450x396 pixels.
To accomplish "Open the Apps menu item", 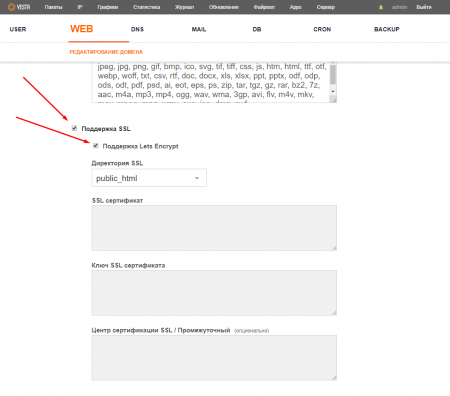I will (x=295, y=7).
